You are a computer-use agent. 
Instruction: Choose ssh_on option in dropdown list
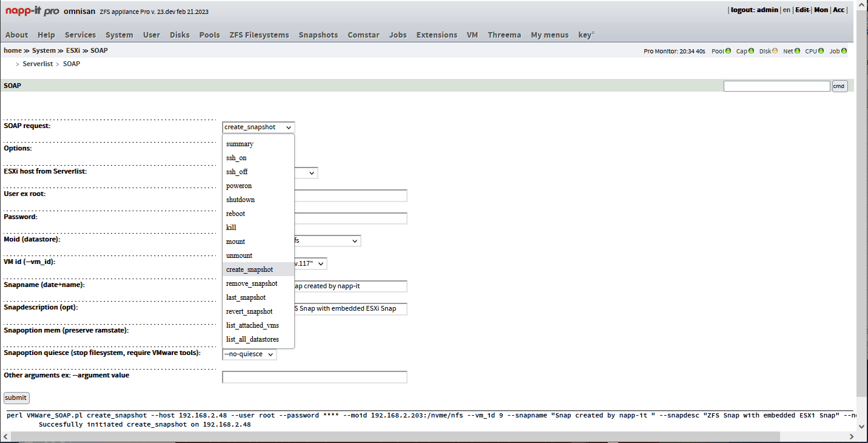click(x=258, y=158)
